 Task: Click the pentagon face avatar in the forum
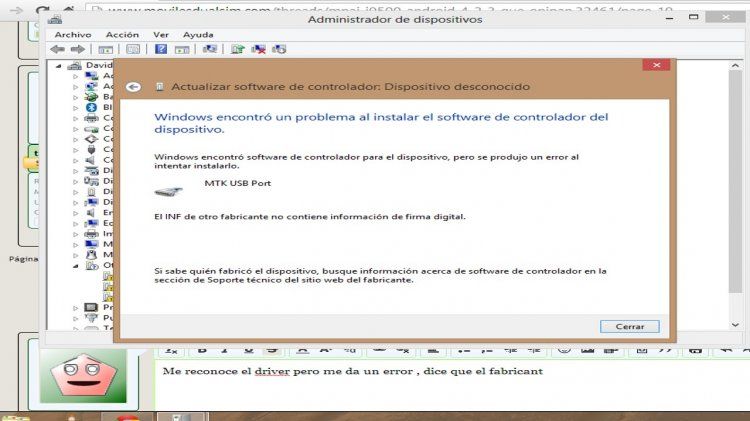[84, 376]
